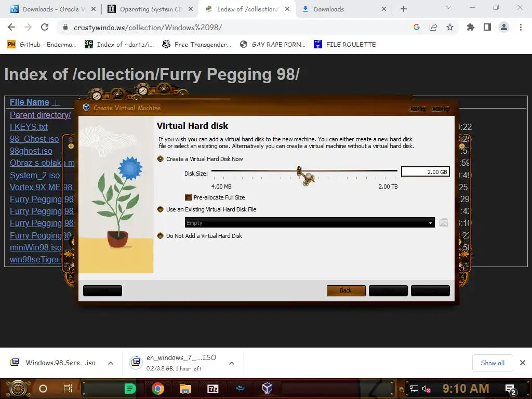Expand options for Windows.98.Sere...iso download
The image size is (532, 399).
click(x=111, y=363)
